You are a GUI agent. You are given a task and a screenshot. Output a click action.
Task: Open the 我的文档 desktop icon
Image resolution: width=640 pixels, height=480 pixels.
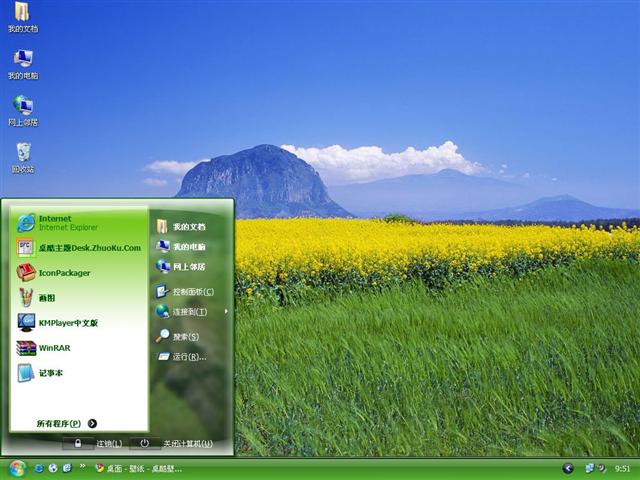tap(22, 17)
